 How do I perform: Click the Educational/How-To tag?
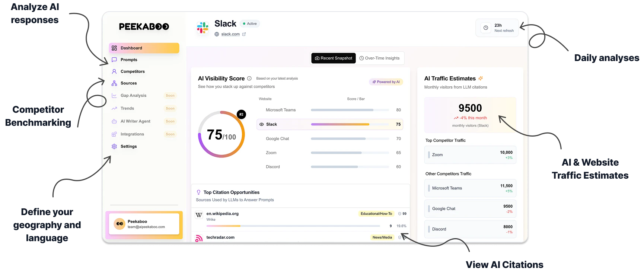coord(376,214)
